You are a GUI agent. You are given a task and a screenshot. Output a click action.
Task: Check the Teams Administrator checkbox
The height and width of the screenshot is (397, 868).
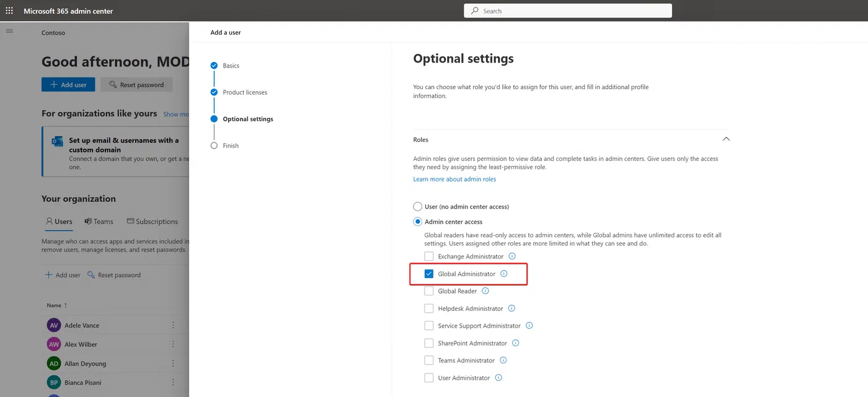[x=429, y=360]
